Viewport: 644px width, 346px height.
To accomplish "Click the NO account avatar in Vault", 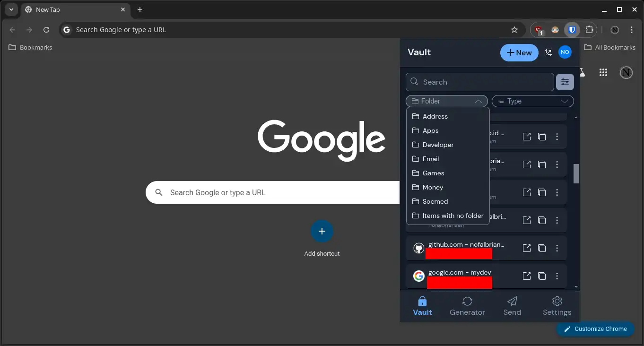I will (x=565, y=52).
